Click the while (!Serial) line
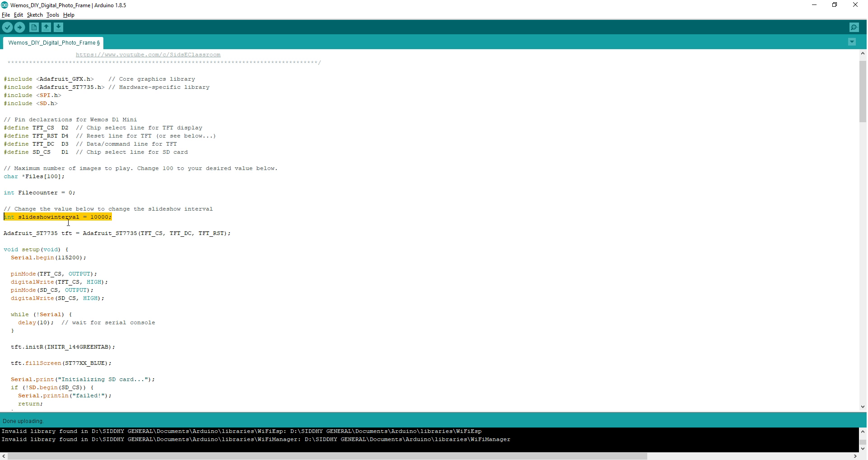This screenshot has height=460, width=868. [41, 314]
